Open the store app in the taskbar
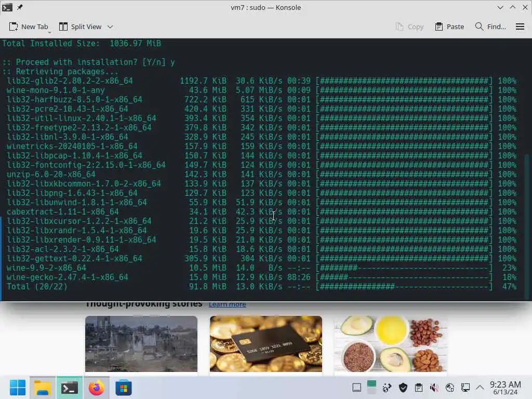Image resolution: width=532 pixels, height=399 pixels. pyautogui.click(x=124, y=388)
